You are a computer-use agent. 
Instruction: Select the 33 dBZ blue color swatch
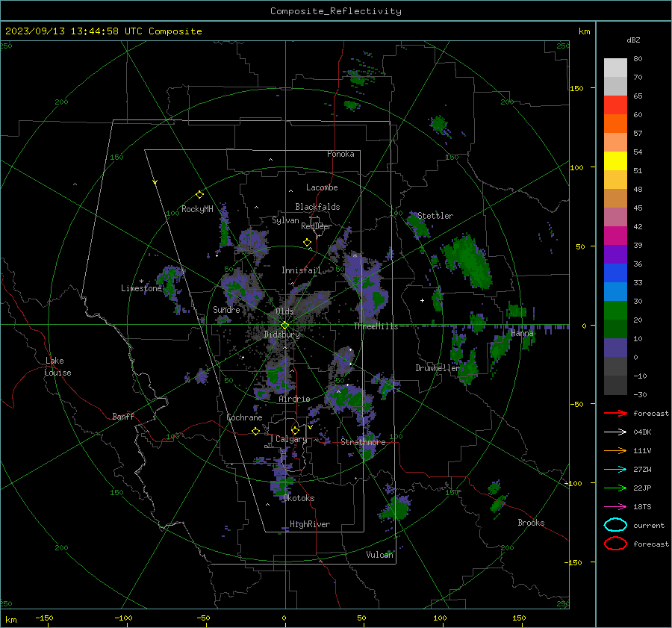point(615,291)
